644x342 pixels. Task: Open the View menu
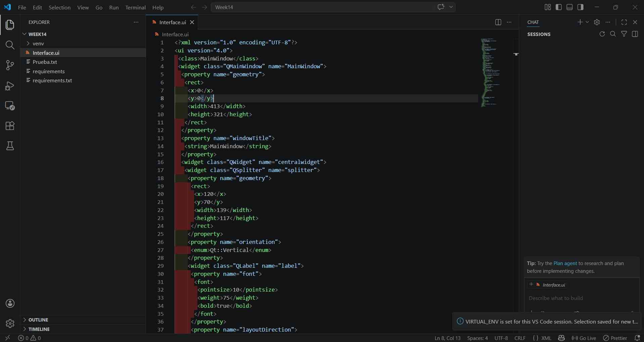click(83, 7)
